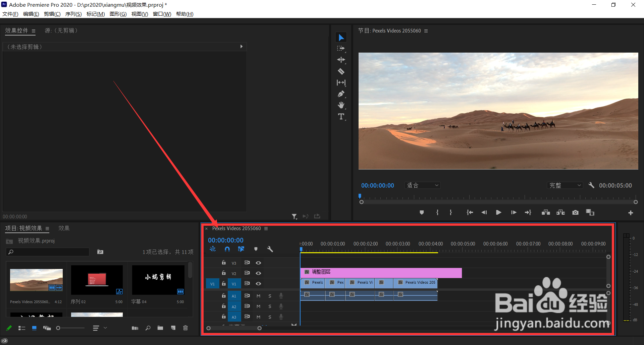This screenshot has width=644, height=345.
Task: Step back one frame
Action: 484,212
